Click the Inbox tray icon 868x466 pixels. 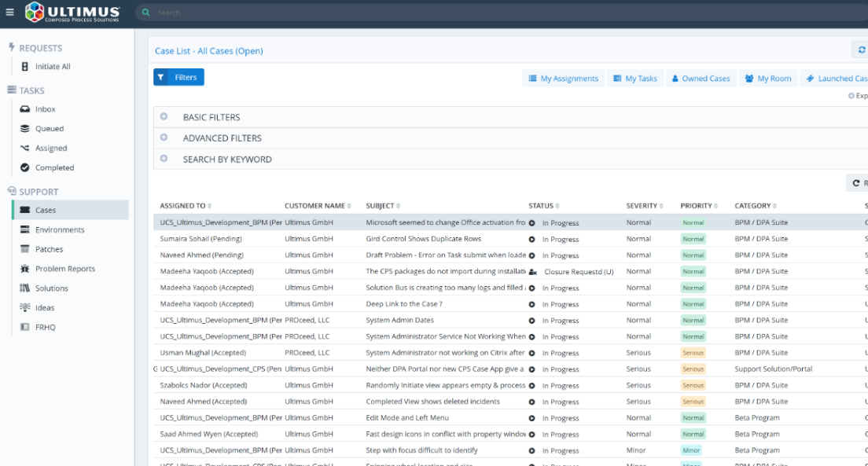[25, 109]
